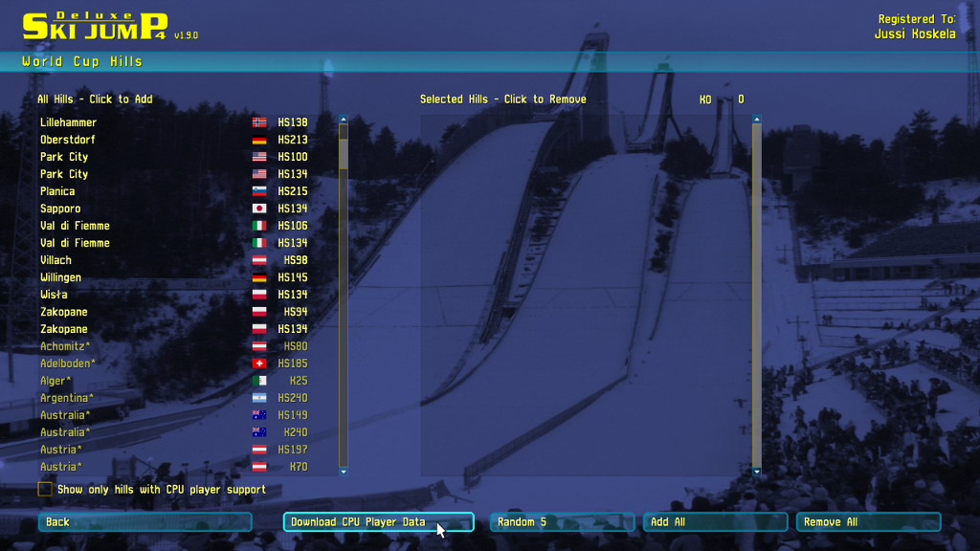Image resolution: width=980 pixels, height=551 pixels.
Task: Select Val di Fiemme with HS106
Action: (174, 226)
